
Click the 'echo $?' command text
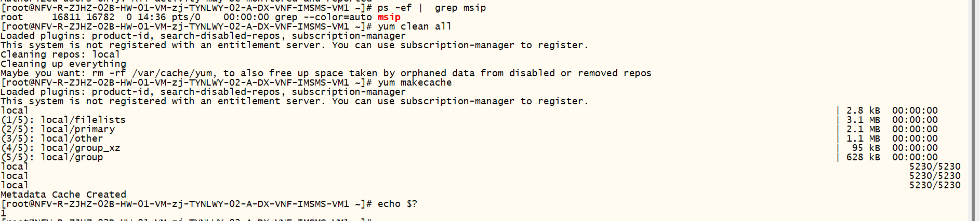click(397, 204)
